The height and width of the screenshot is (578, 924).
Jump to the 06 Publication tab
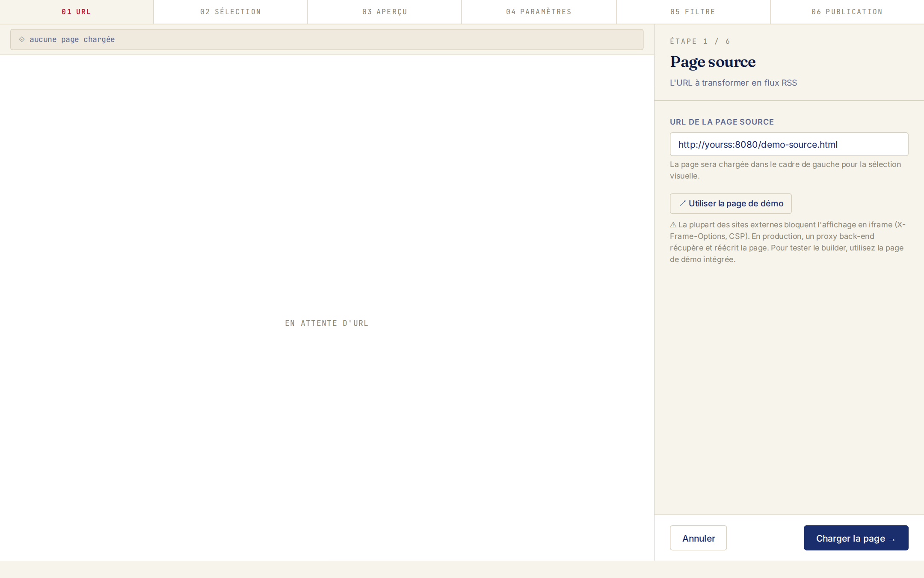click(847, 12)
